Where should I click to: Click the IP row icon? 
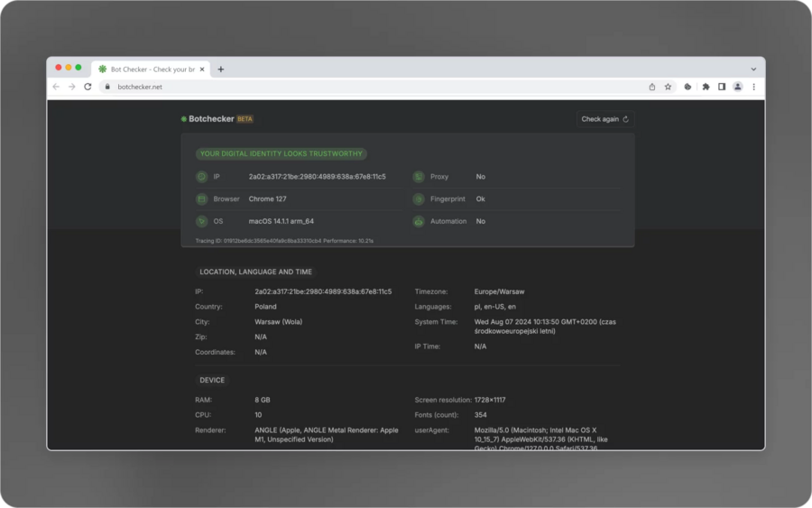tap(201, 177)
